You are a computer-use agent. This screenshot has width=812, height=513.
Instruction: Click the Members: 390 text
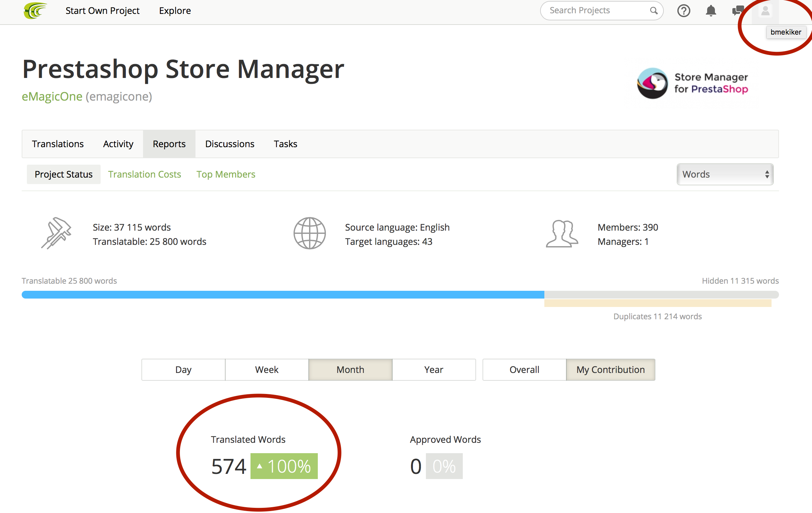point(628,227)
